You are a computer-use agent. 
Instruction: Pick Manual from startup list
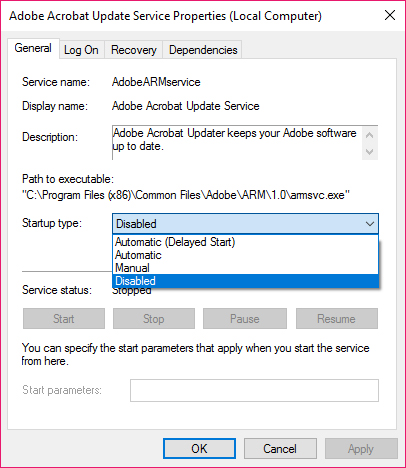[245, 268]
